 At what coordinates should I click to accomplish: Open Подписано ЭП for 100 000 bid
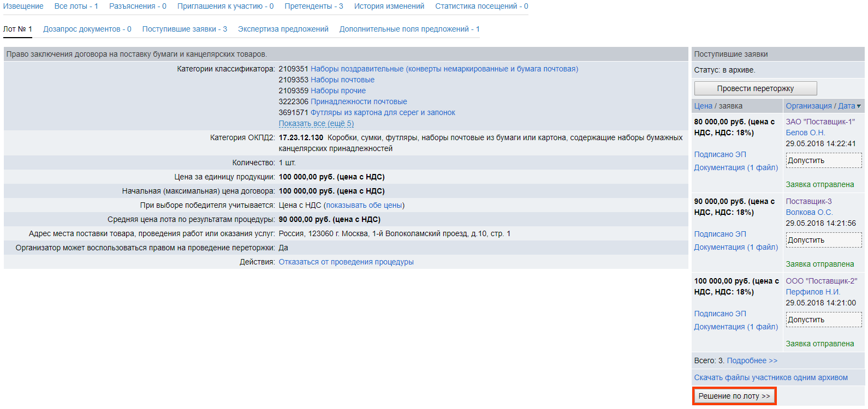pyautogui.click(x=720, y=314)
